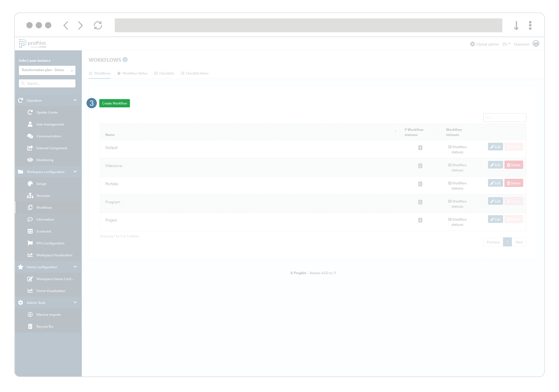Open the Checklist items tab

[194, 73]
